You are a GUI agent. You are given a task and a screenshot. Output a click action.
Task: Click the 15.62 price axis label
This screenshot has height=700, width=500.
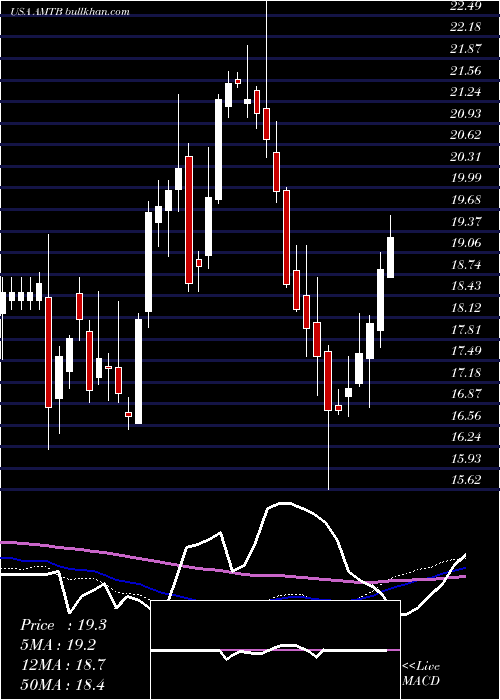pos(466,480)
